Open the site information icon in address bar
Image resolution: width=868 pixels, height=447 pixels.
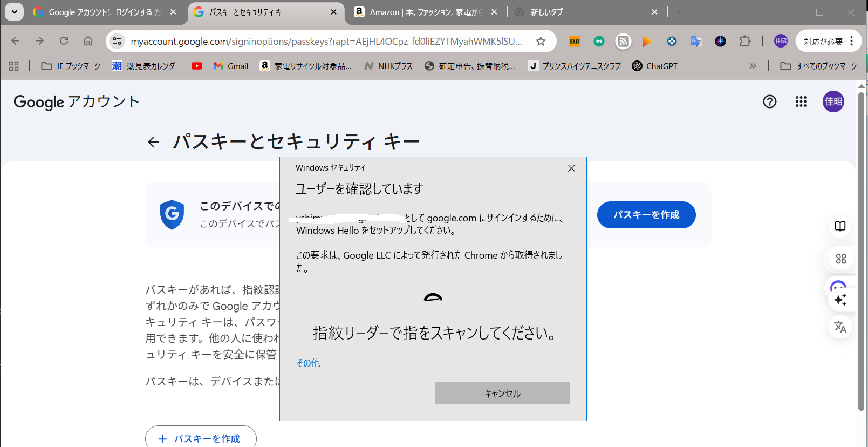117,41
